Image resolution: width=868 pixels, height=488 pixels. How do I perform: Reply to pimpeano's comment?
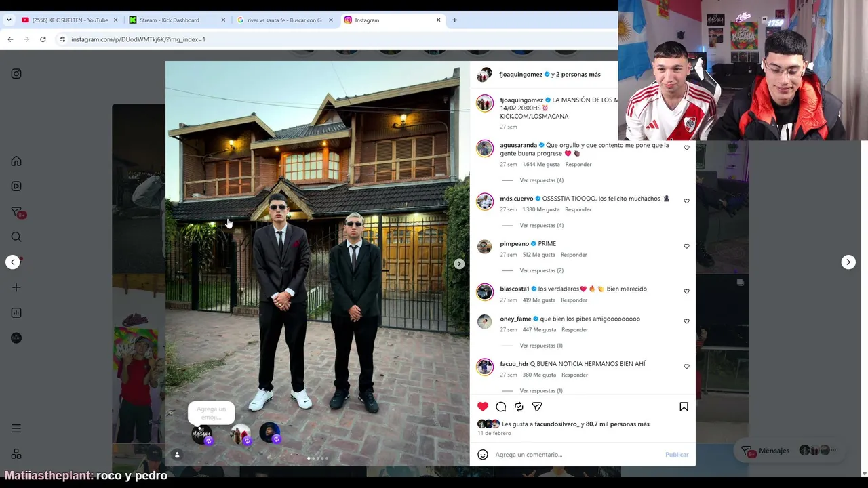pyautogui.click(x=574, y=255)
